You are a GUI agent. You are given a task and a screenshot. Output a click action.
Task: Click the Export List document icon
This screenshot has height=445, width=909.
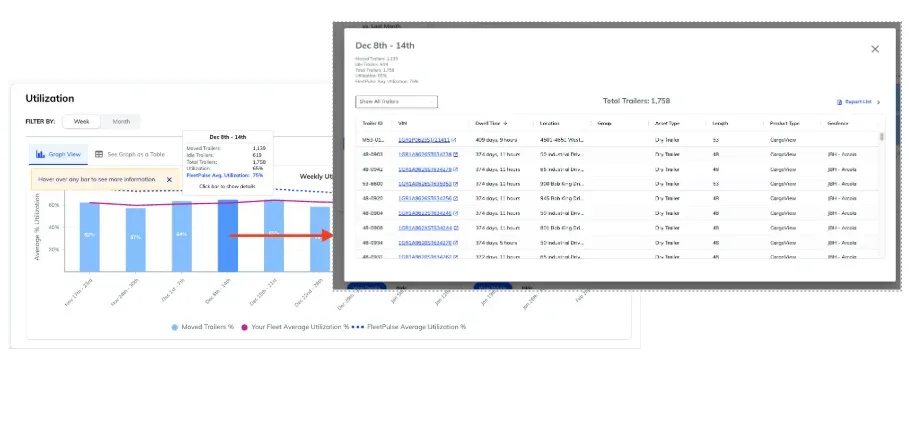tap(839, 102)
